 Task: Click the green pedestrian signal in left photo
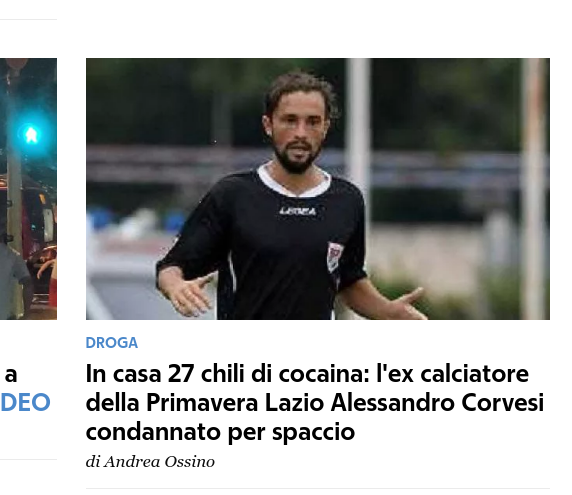pos(31,135)
